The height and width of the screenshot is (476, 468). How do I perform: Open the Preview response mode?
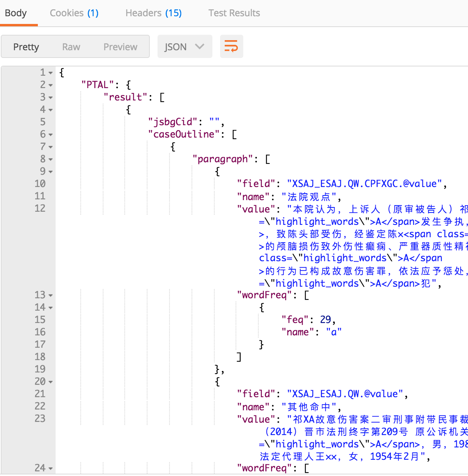coord(120,46)
